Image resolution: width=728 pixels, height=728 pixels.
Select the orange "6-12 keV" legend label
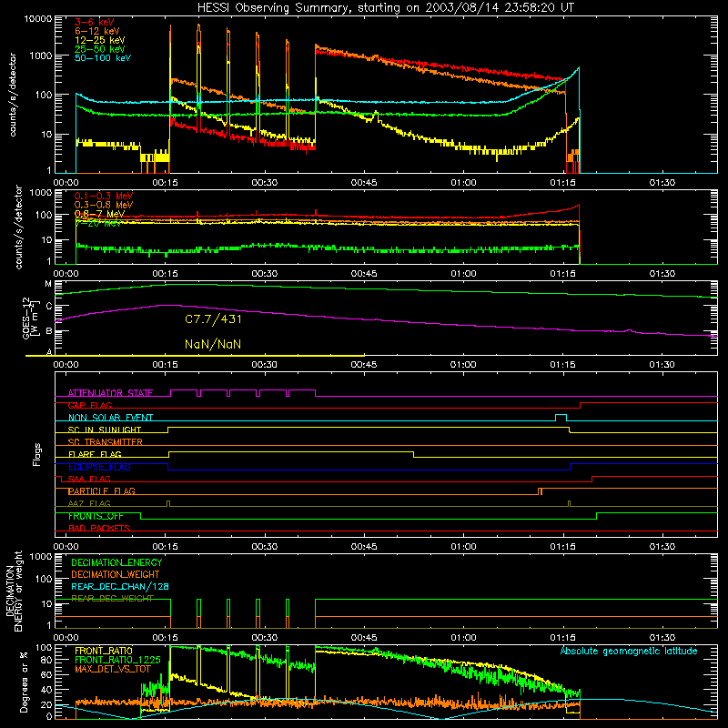[97, 31]
